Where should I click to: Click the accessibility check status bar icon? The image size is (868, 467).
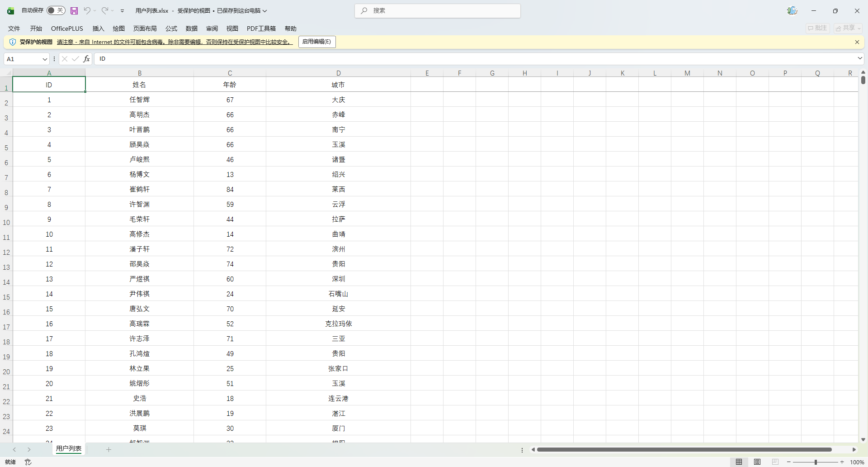point(28,462)
